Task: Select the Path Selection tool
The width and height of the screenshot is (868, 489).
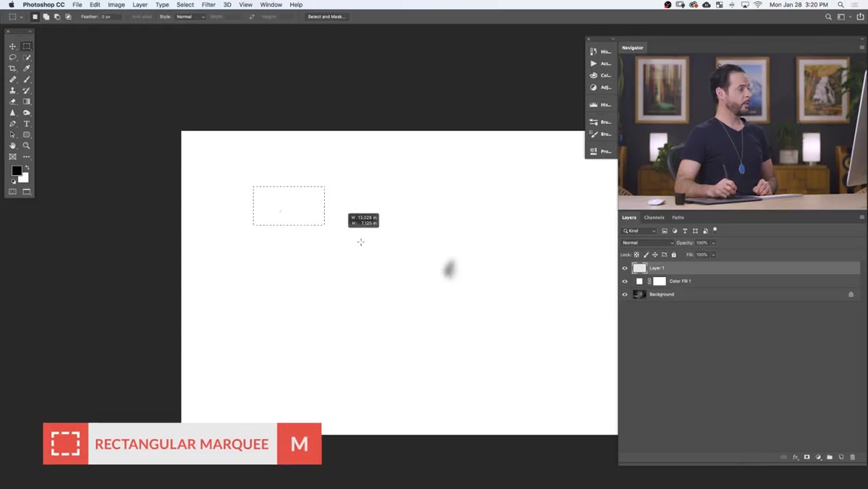Action: tap(12, 135)
